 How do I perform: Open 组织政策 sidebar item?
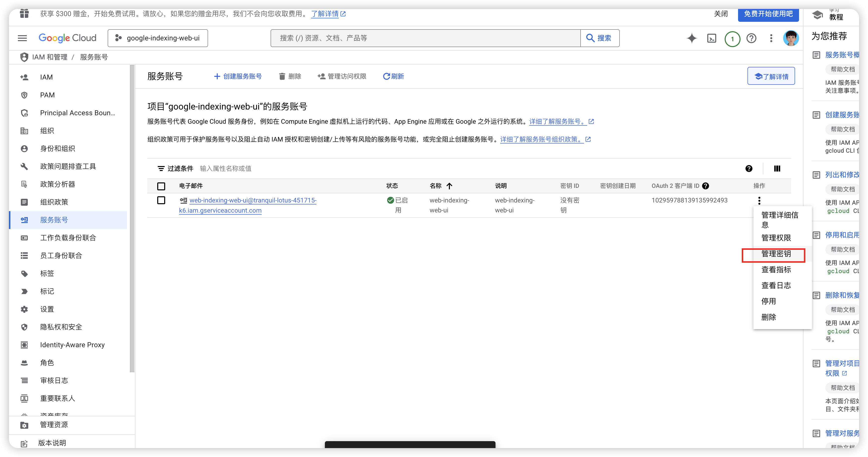point(68,202)
